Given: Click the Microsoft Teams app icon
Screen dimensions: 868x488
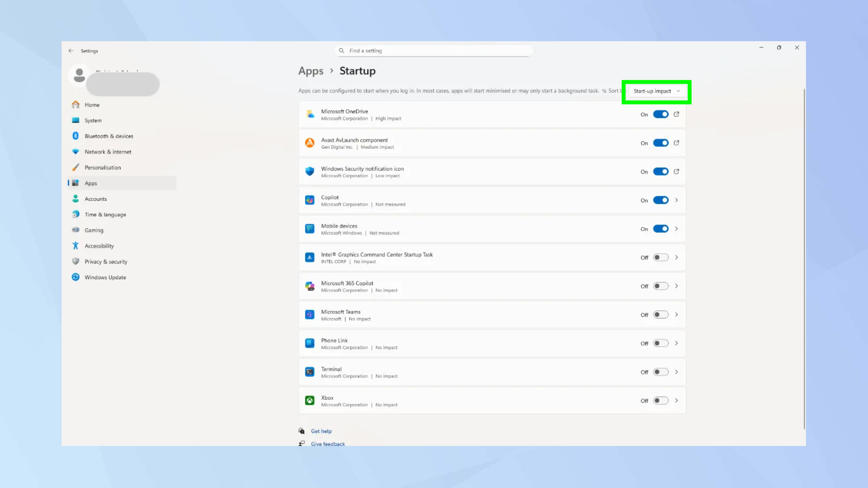Looking at the screenshot, I should pos(309,314).
